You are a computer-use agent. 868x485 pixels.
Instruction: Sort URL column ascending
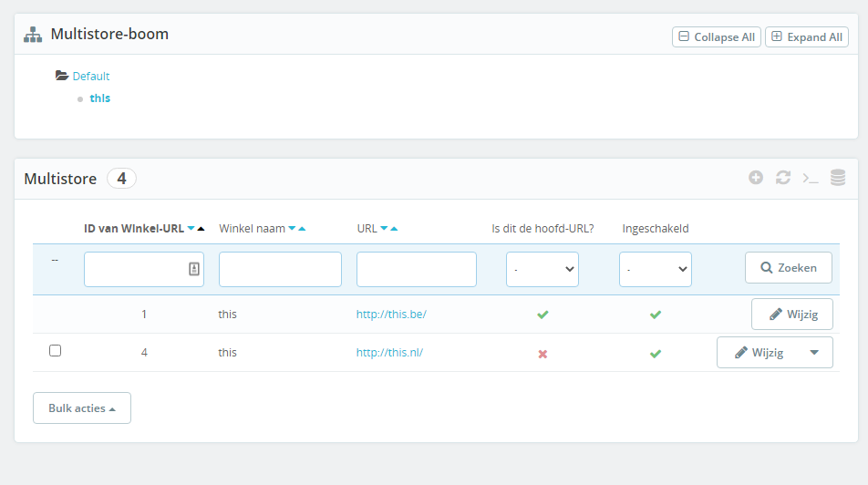[x=394, y=229]
